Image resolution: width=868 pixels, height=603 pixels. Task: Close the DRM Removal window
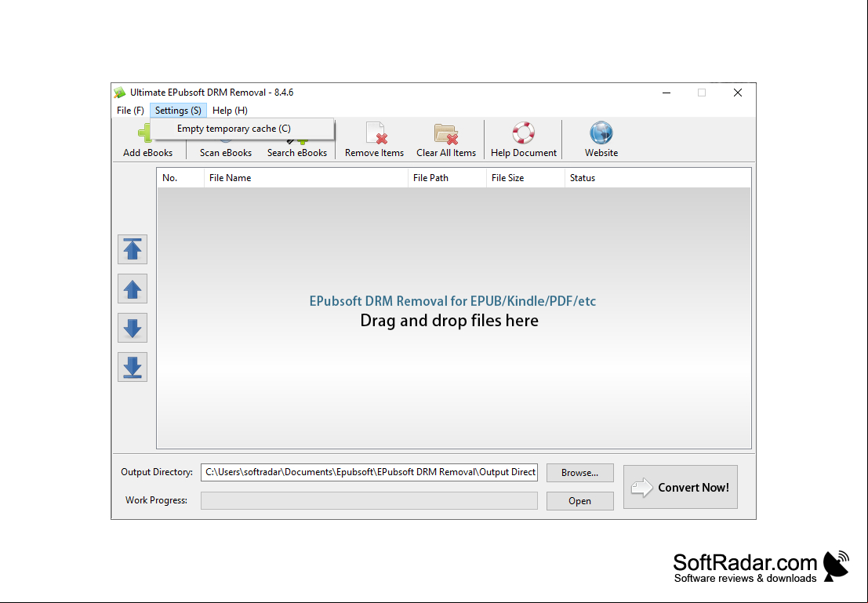click(737, 93)
